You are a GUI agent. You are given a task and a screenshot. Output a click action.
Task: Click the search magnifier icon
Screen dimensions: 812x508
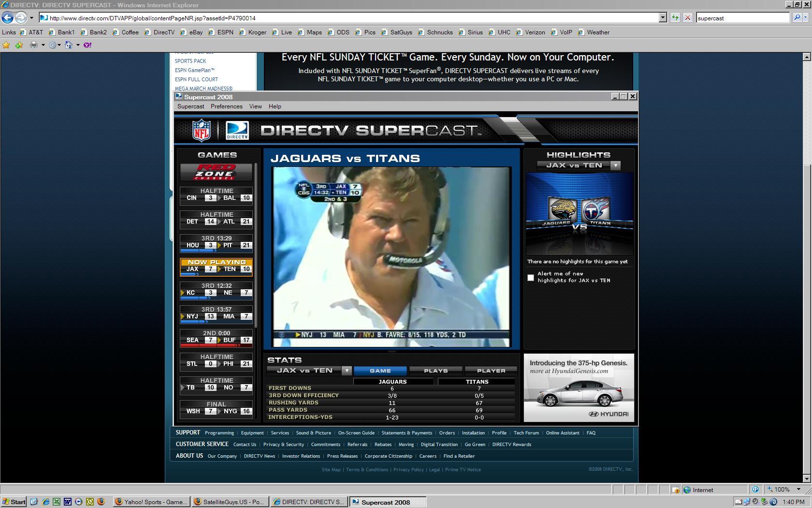(797, 18)
